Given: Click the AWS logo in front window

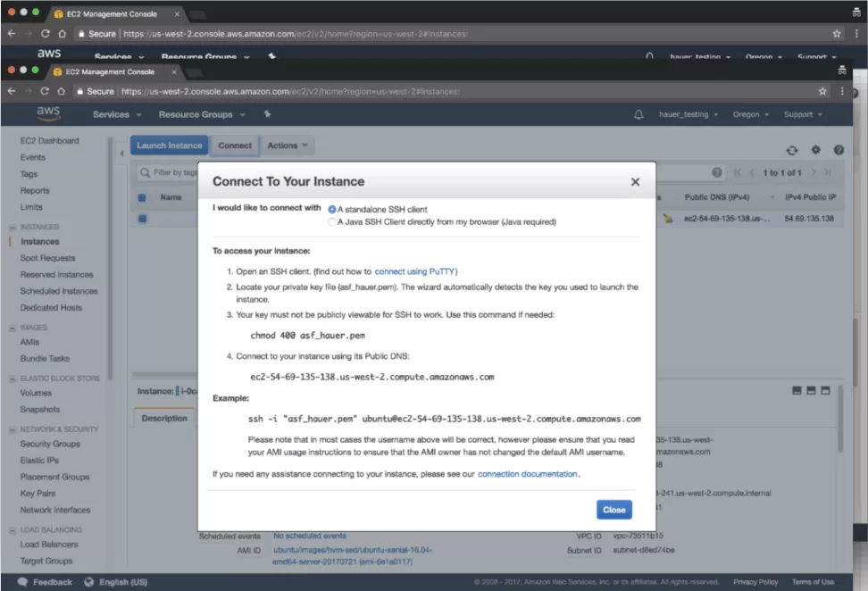Looking at the screenshot, I should click(x=49, y=112).
